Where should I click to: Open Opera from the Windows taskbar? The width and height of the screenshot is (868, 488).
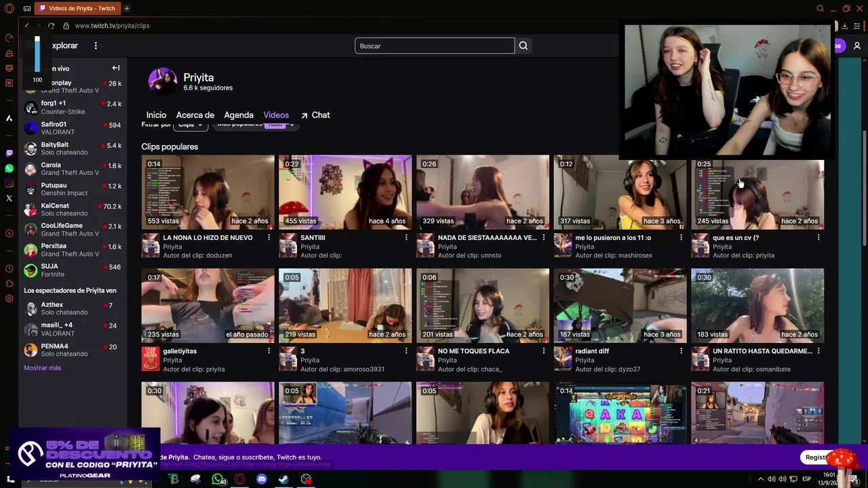click(x=239, y=479)
